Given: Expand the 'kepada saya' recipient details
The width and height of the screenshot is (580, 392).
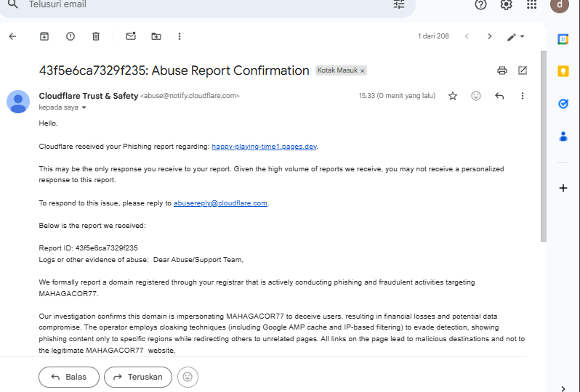Looking at the screenshot, I should point(84,107).
